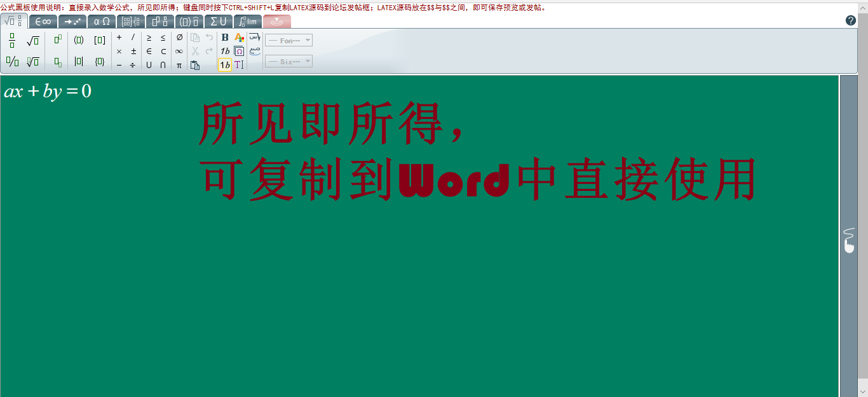This screenshot has width=868, height=397.
Task: Open the superscript and subscript boxes tab
Action: coord(160,22)
